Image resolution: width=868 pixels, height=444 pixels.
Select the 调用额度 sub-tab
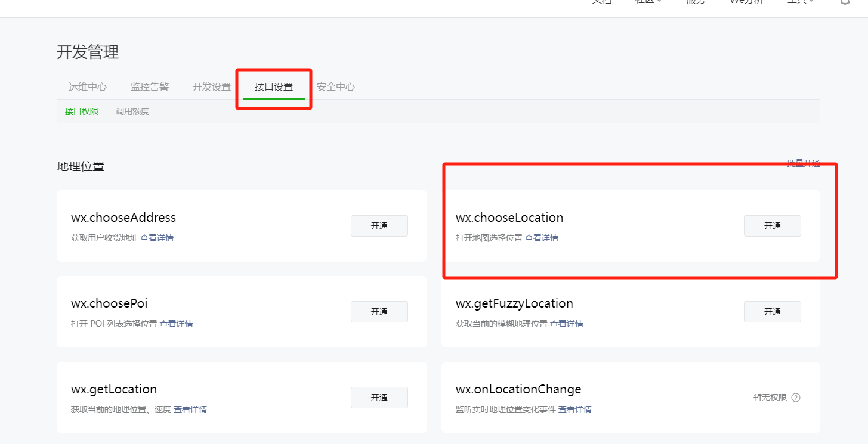pos(132,111)
